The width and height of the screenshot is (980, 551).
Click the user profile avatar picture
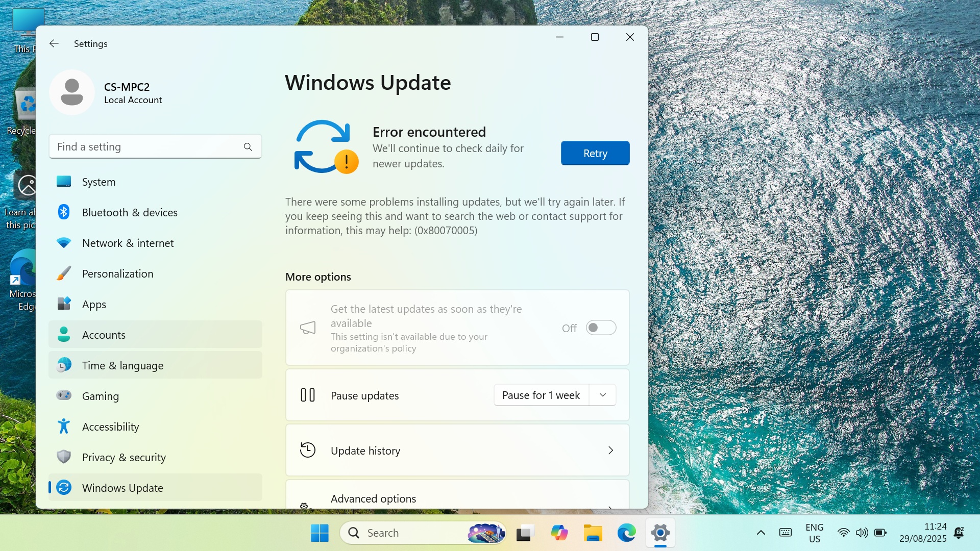(x=72, y=92)
